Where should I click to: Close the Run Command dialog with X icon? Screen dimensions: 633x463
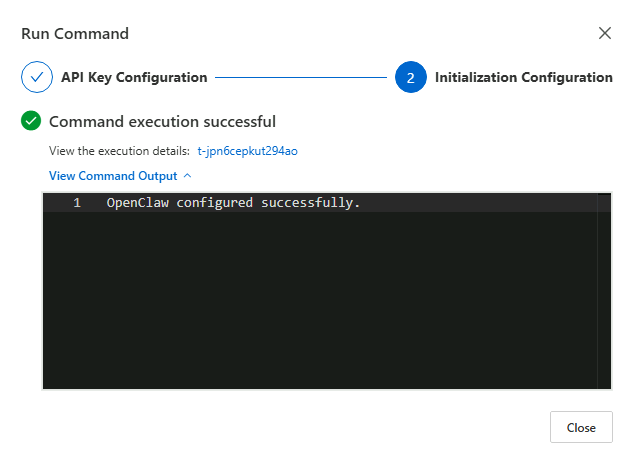[605, 33]
